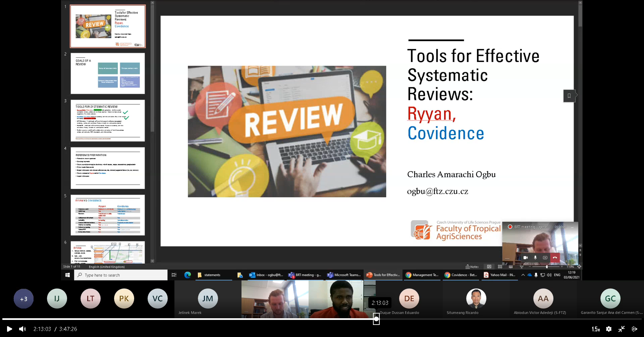This screenshot has width=644, height=337.
Task: Select Abiodun Victor Adedeji's AA tile
Action: [x=543, y=299]
